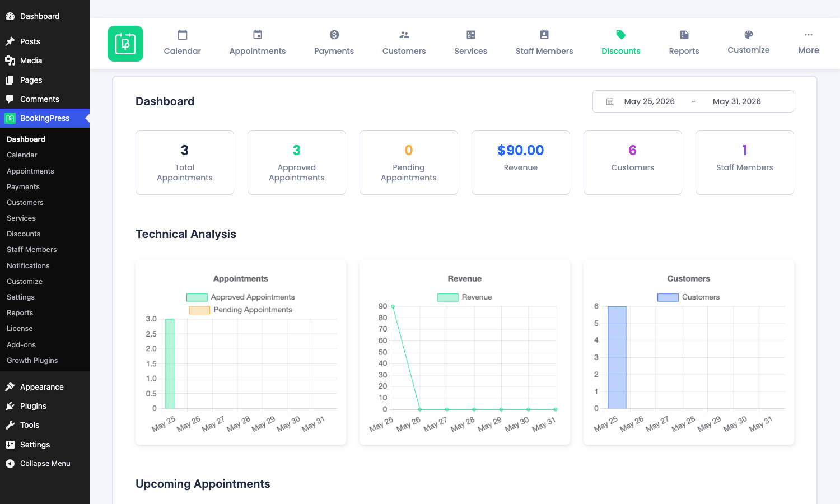
Task: Open the More menu label
Action: [809, 50]
